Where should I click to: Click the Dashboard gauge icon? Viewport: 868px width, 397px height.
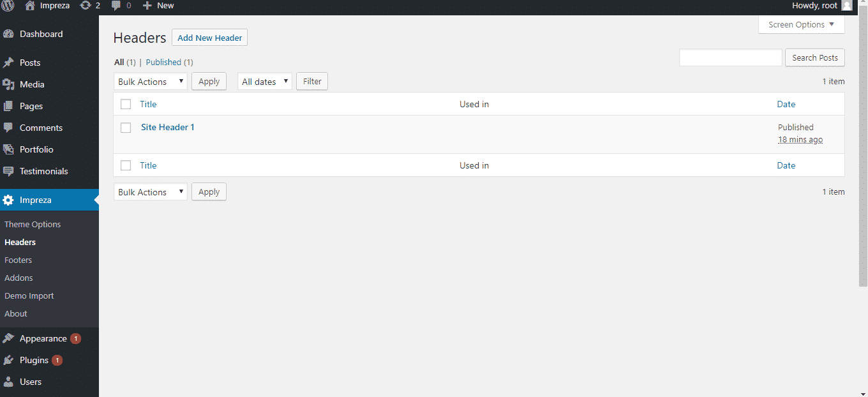point(8,34)
